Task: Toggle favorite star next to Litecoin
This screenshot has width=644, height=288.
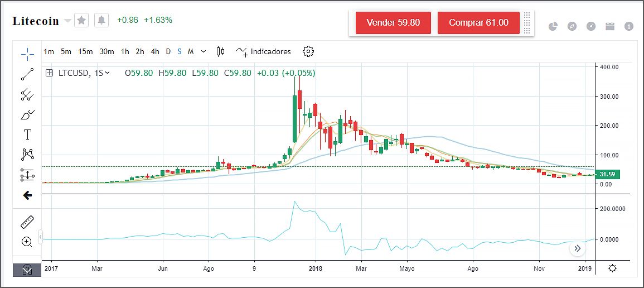Action: (81, 21)
